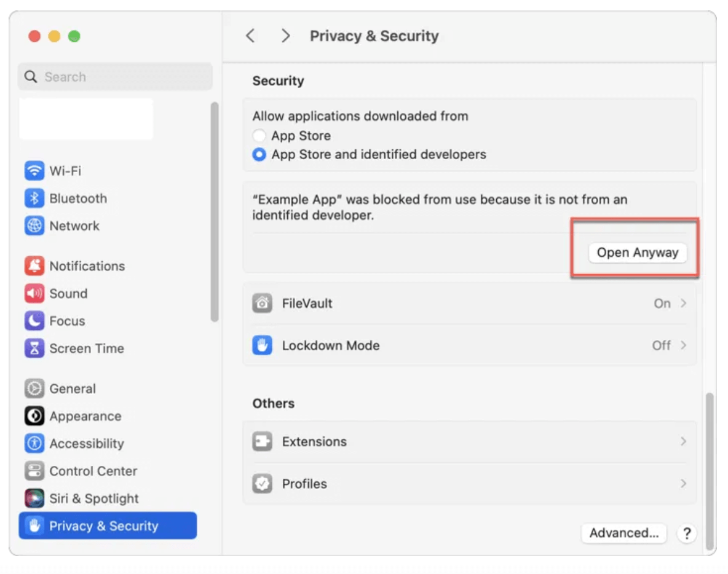The height and width of the screenshot is (574, 728).
Task: Go to General in sidebar
Action: (72, 388)
